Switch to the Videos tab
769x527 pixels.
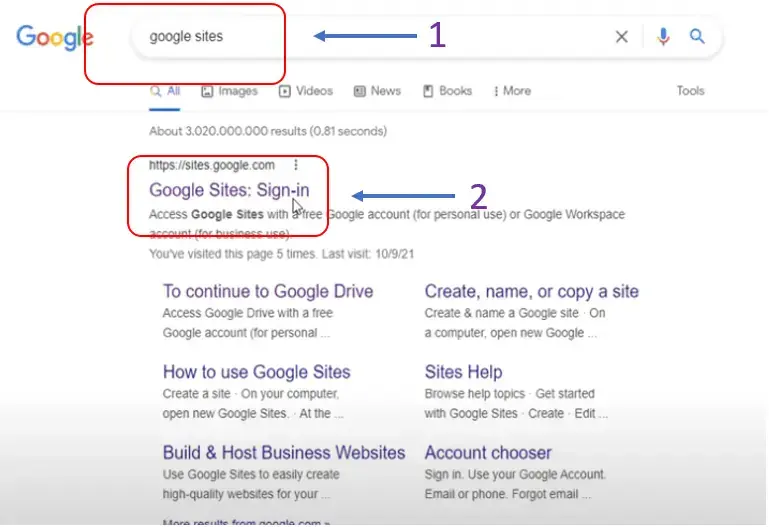pos(306,91)
